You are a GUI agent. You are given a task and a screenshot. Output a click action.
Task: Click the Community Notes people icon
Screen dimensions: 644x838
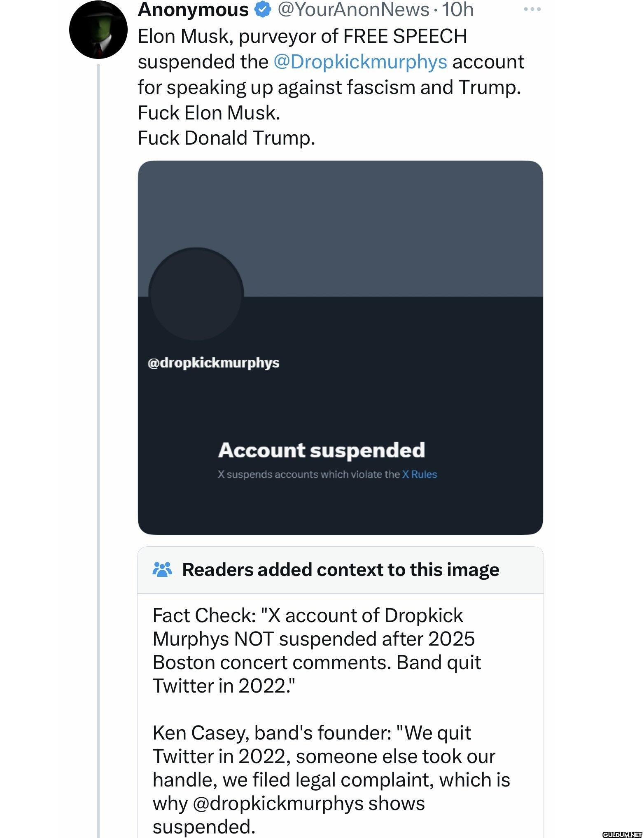[162, 570]
